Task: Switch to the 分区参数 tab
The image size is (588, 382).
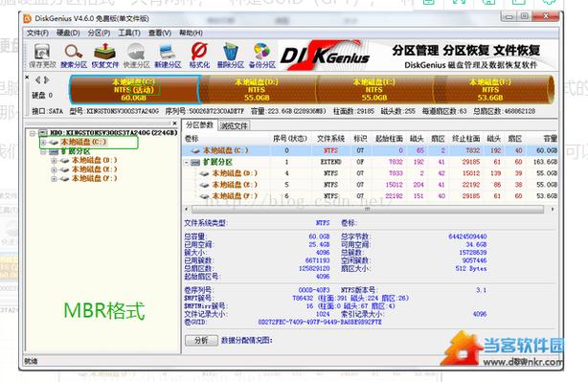Action: tap(199, 125)
